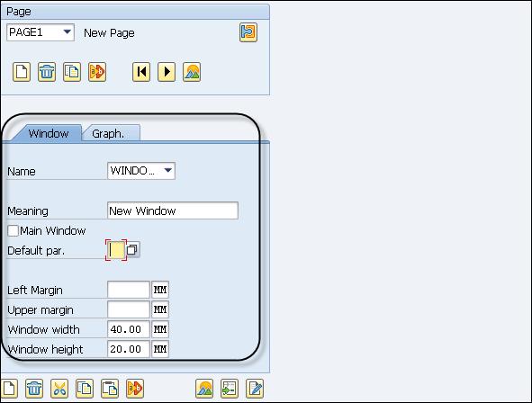Copy the page with the copy icon
Screen dimensions: 532x403
pyautogui.click(x=72, y=72)
